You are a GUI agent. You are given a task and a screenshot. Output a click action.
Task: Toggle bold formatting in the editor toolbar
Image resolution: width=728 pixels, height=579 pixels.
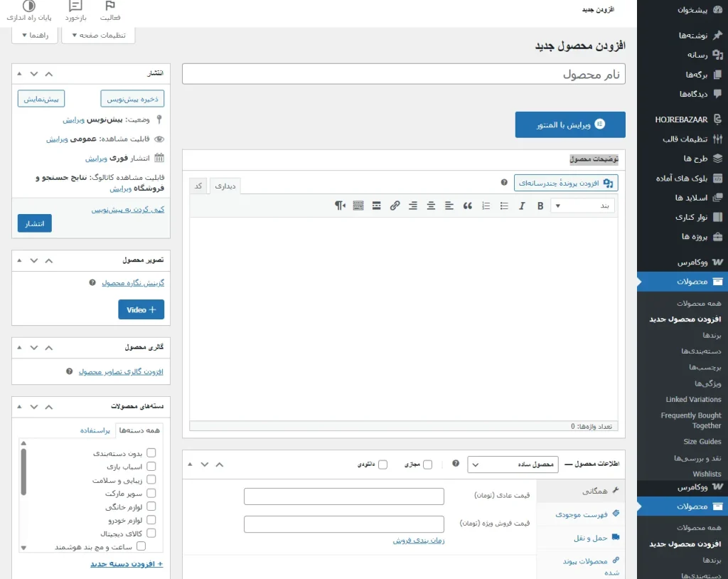point(540,206)
